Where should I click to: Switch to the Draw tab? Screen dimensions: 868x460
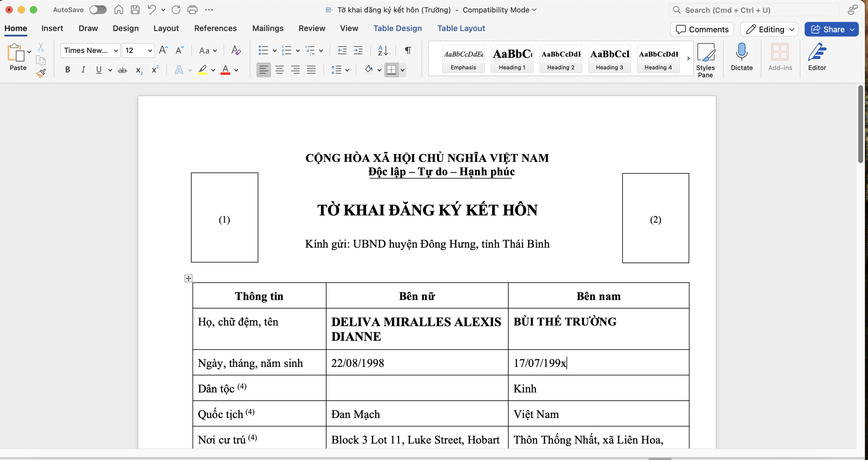click(88, 28)
